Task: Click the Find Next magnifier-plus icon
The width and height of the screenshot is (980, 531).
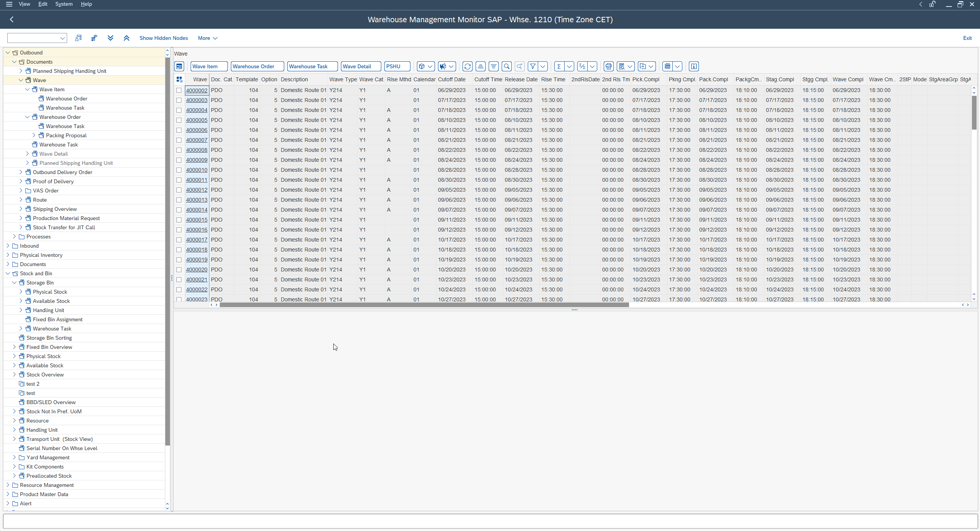Action: click(520, 66)
